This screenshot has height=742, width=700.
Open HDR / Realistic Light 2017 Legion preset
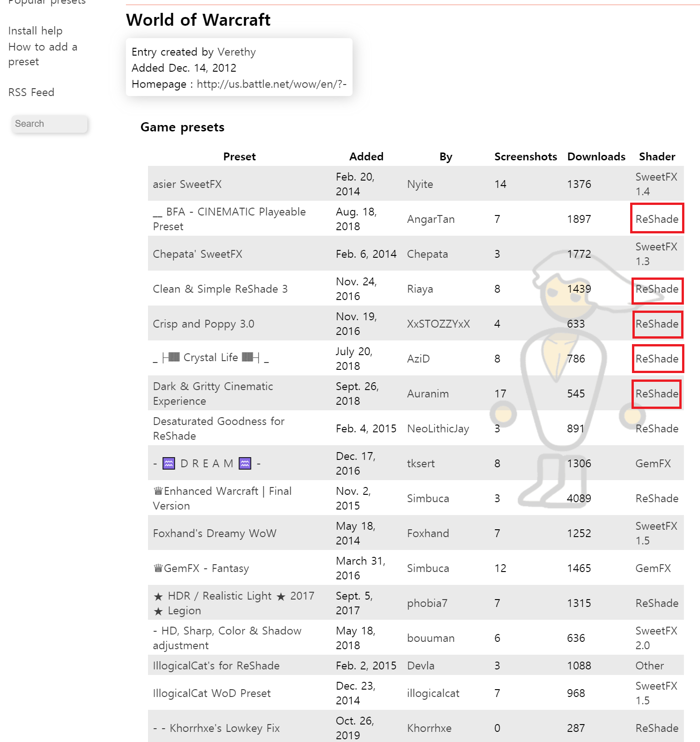234,603
